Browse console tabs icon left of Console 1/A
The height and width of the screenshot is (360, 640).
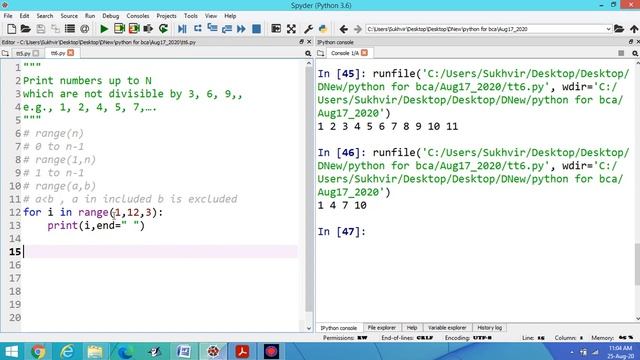(x=321, y=53)
